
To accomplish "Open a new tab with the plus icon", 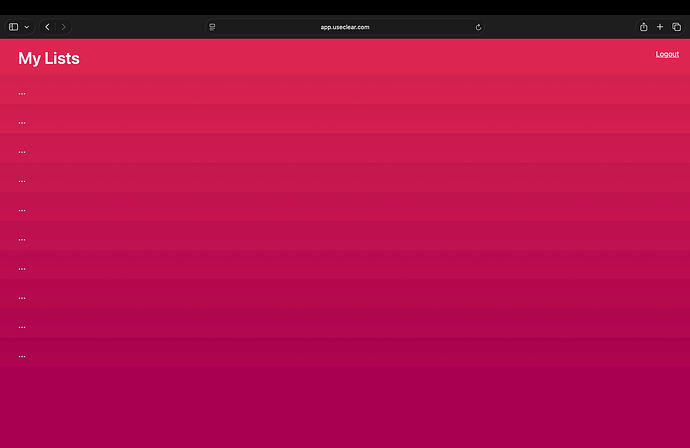I will point(660,27).
